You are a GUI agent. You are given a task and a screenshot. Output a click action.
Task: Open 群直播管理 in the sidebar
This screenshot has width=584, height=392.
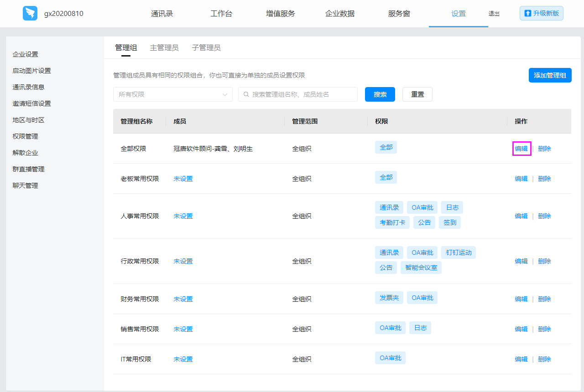[x=29, y=169]
